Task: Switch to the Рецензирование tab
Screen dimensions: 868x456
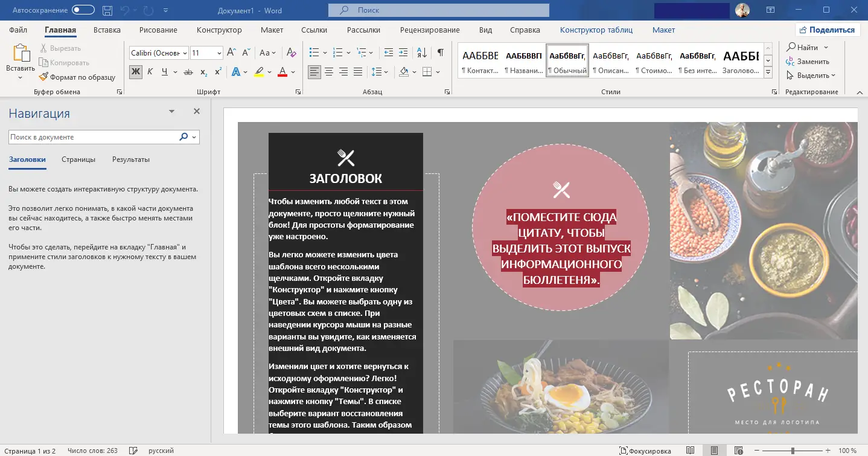Action: click(430, 30)
